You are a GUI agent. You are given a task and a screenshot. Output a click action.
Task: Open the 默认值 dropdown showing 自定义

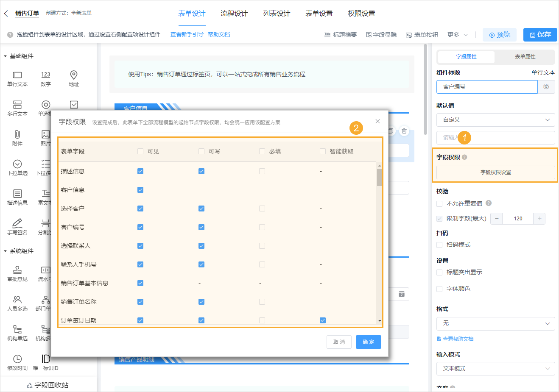coord(495,120)
